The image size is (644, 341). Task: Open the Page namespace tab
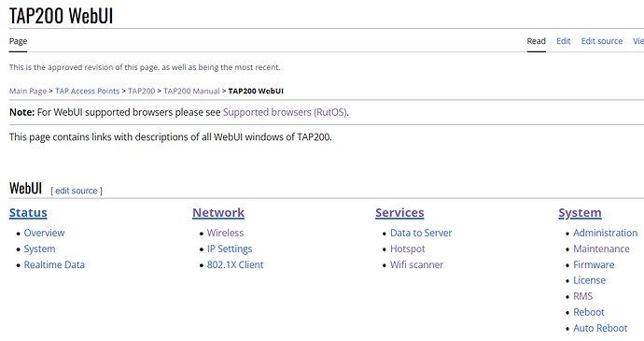coord(18,41)
